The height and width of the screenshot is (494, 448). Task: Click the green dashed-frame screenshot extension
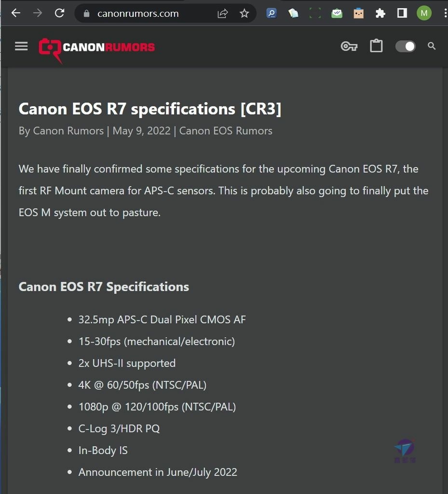(x=315, y=13)
